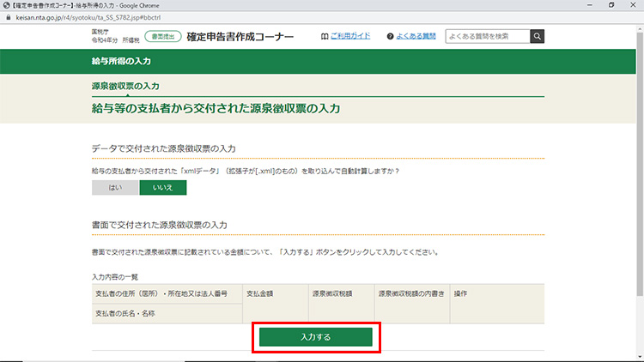644x362 pixels.
Task: Click the 支払金額 column header
Action: [x=262, y=293]
